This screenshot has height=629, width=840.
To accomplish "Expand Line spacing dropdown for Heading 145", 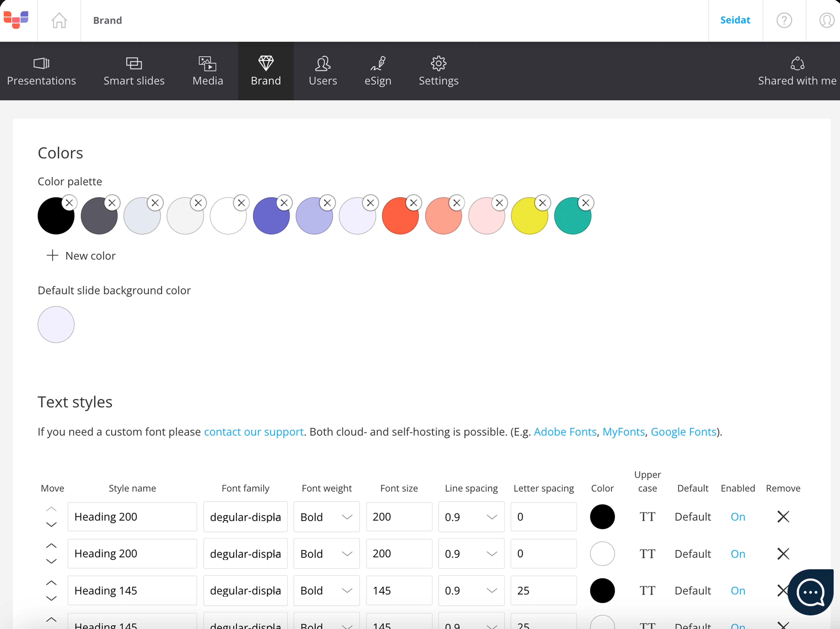I will pyautogui.click(x=471, y=591).
